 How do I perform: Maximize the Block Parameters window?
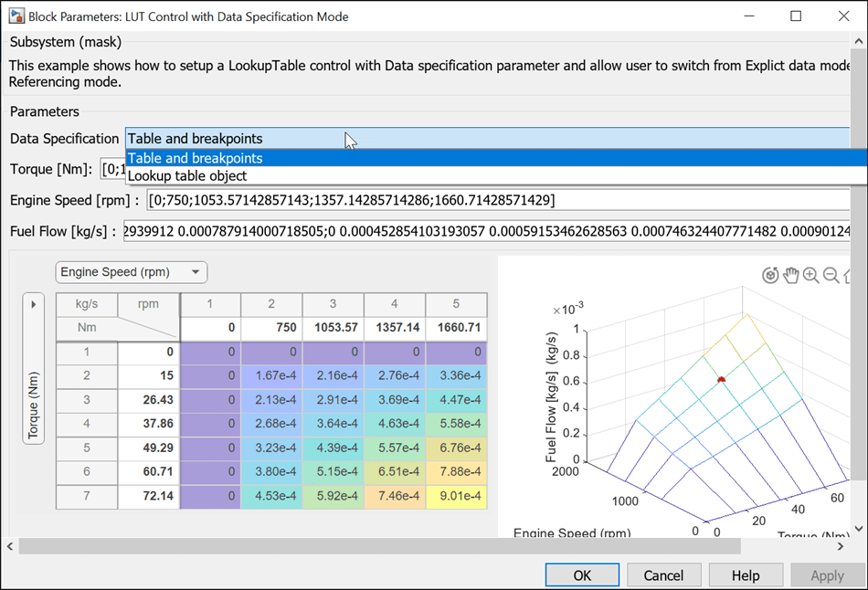(795, 16)
